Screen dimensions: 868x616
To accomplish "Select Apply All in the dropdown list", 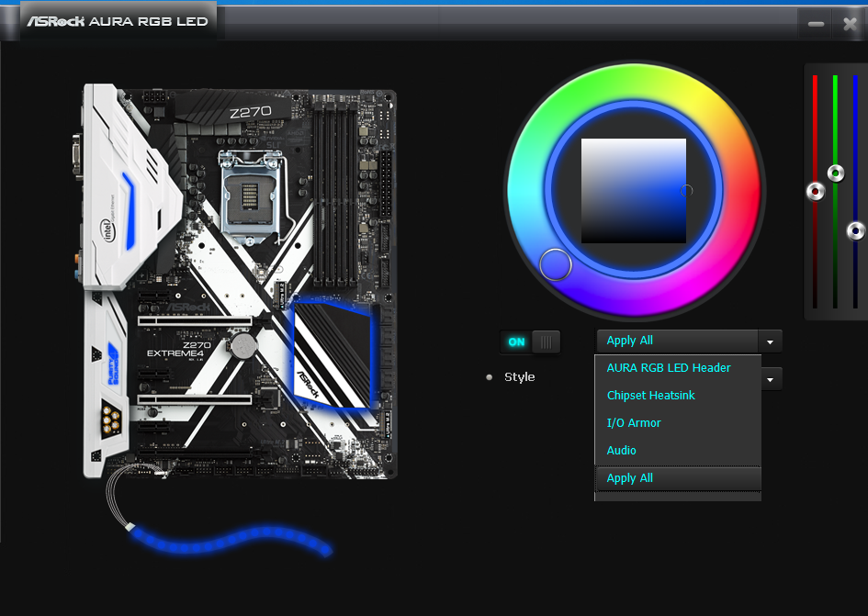I will click(x=678, y=478).
